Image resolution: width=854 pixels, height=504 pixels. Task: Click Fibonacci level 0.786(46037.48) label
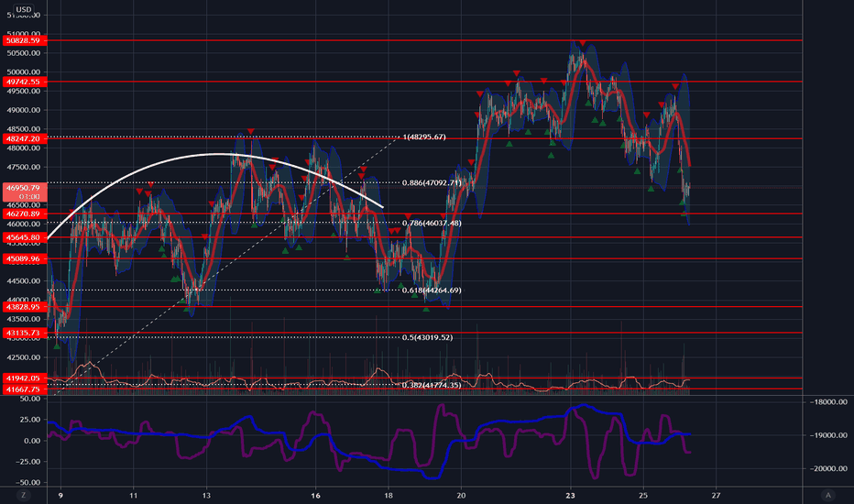click(x=432, y=223)
